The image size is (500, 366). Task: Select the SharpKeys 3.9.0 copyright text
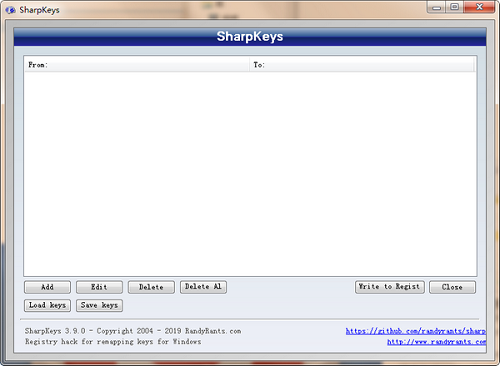pos(133,331)
